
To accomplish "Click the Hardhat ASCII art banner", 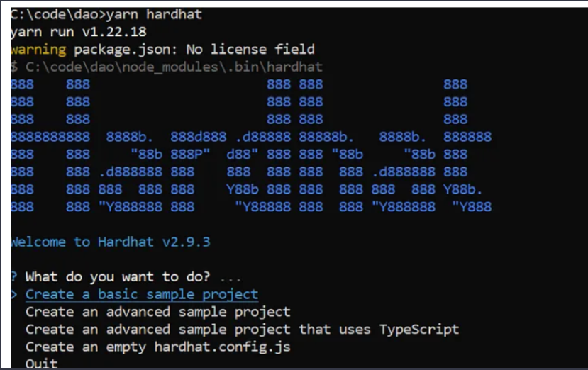I will [x=251, y=146].
